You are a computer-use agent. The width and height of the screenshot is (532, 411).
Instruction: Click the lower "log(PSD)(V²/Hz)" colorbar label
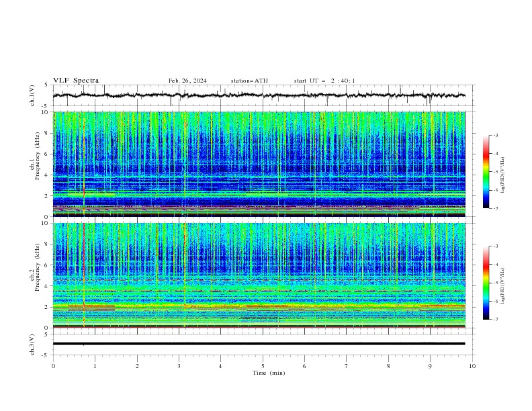tap(503, 285)
